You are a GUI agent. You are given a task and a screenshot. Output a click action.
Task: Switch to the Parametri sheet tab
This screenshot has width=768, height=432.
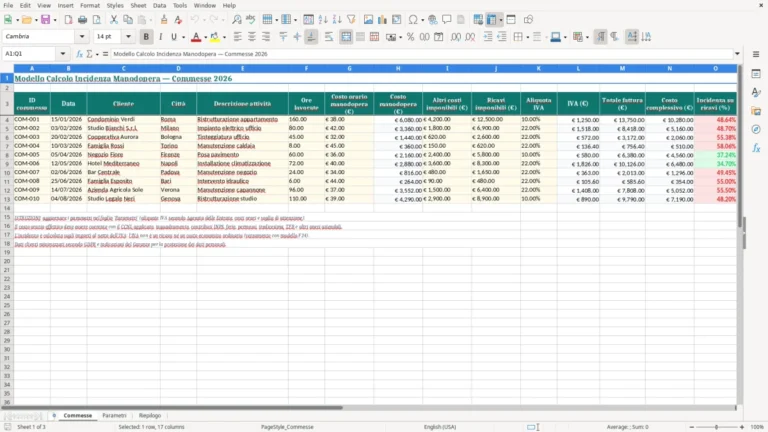pyautogui.click(x=114, y=415)
